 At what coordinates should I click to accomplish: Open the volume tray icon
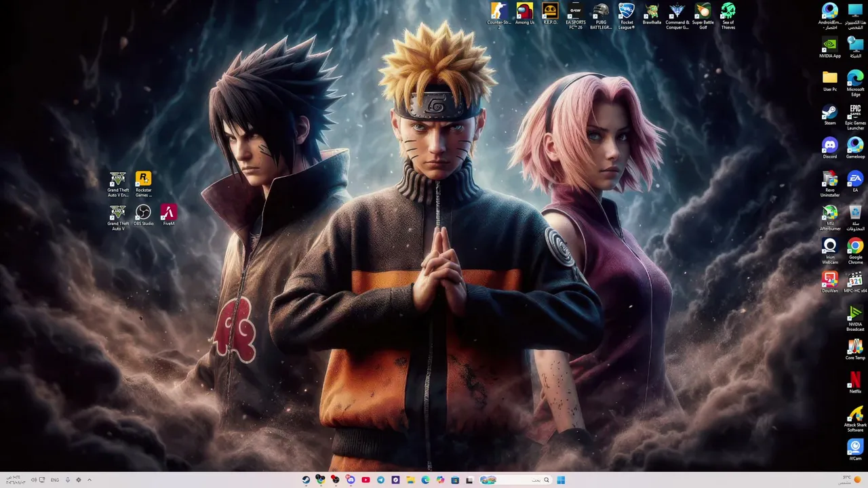coord(33,480)
